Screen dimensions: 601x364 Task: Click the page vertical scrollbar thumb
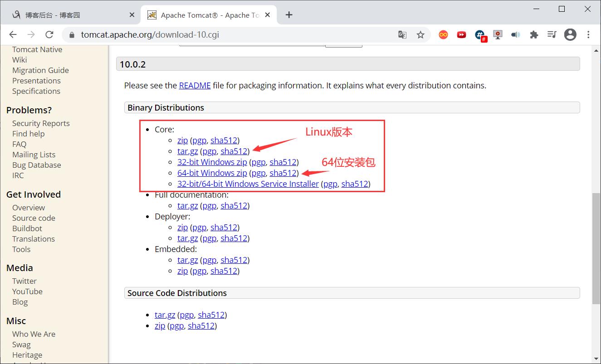(596, 248)
